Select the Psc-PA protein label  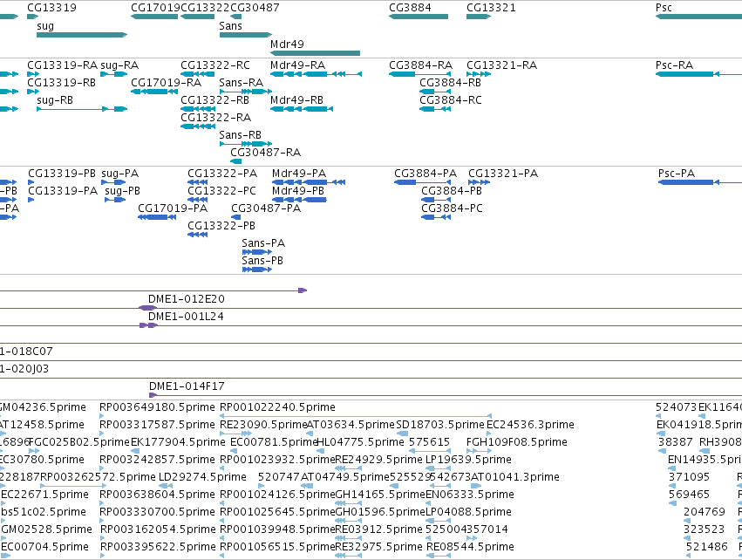(x=677, y=174)
